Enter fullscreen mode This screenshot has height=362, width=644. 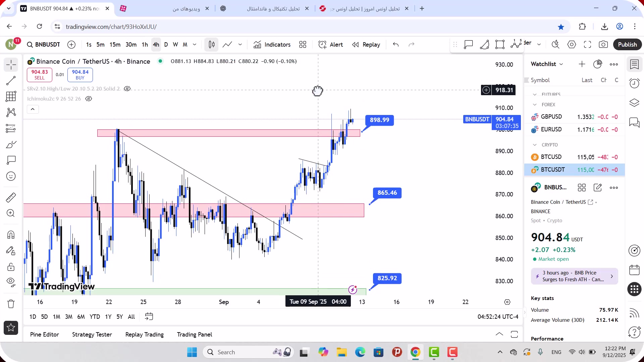click(x=587, y=45)
